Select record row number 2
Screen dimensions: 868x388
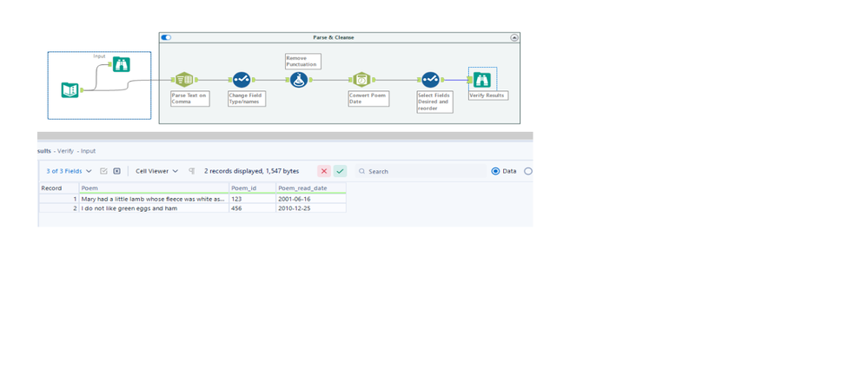[59, 208]
